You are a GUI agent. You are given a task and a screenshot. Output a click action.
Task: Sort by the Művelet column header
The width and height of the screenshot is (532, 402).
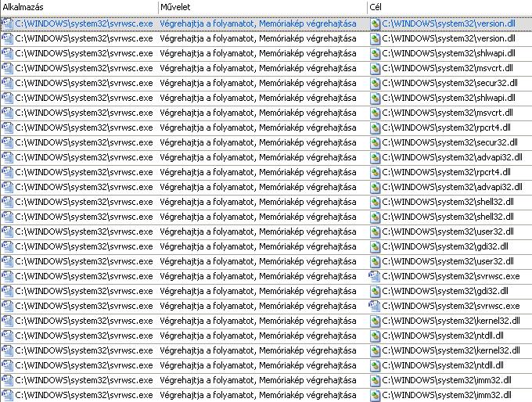pyautogui.click(x=263, y=7)
